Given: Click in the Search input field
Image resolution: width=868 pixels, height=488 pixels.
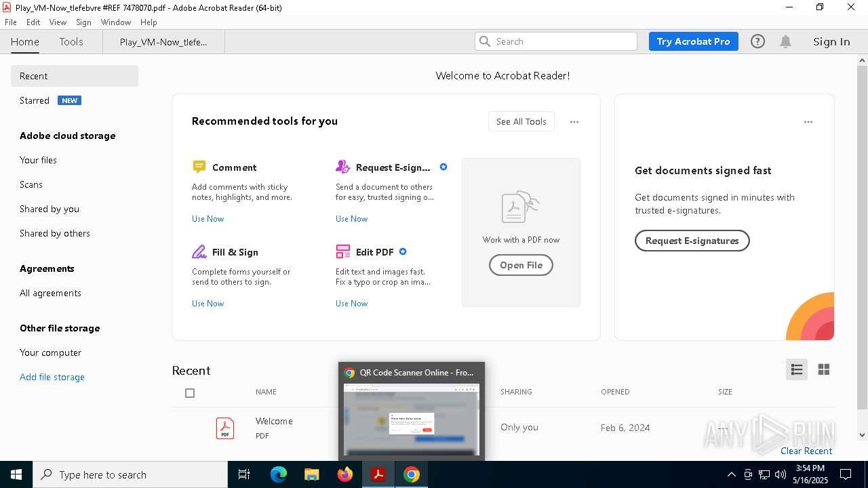Looking at the screenshot, I should (556, 41).
